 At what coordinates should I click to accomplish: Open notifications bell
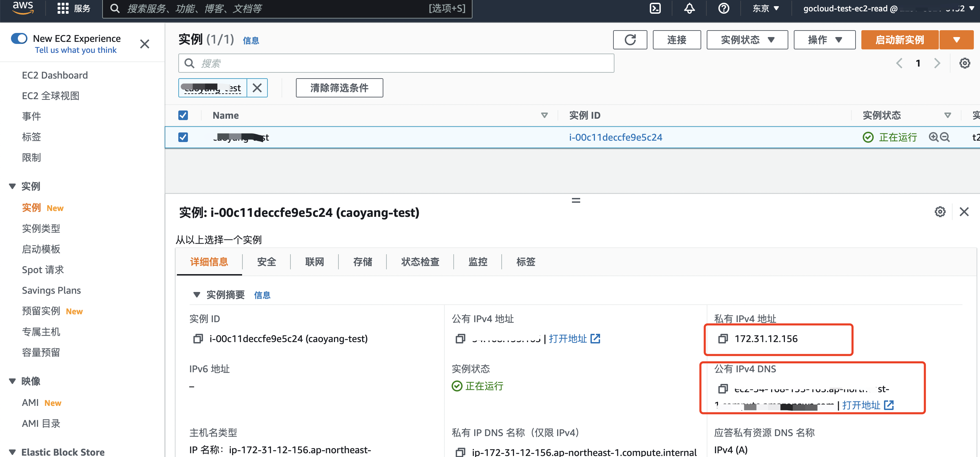(x=689, y=8)
